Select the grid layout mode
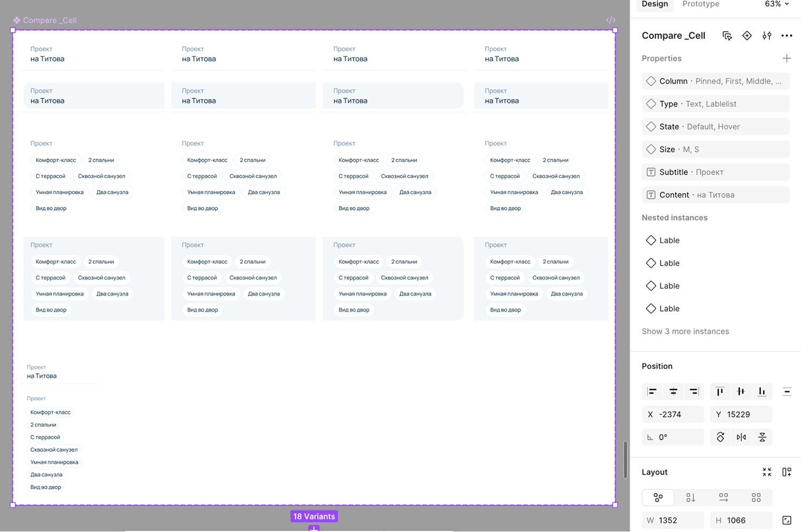The image size is (801, 532). point(756,497)
